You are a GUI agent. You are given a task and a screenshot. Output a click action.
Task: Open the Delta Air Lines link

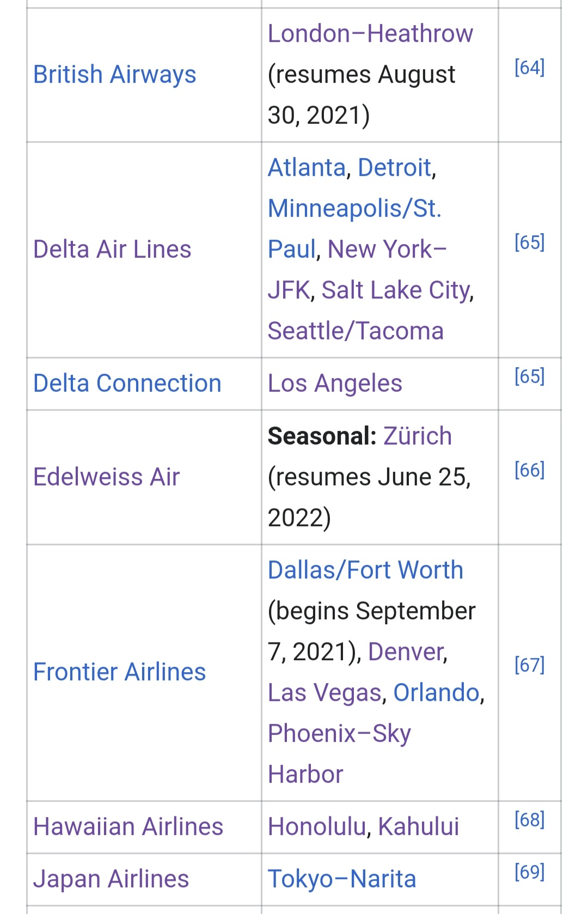112,249
